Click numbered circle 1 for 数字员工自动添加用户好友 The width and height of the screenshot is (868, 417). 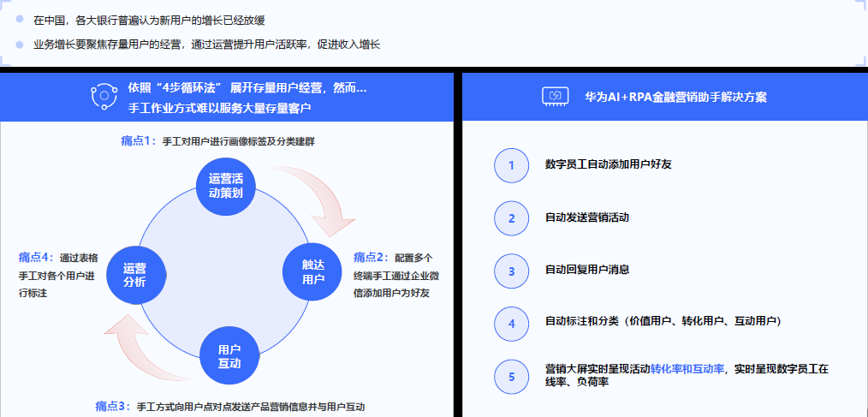(x=512, y=165)
